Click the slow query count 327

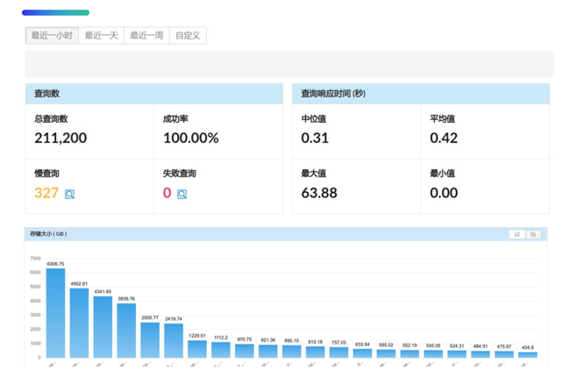click(46, 193)
